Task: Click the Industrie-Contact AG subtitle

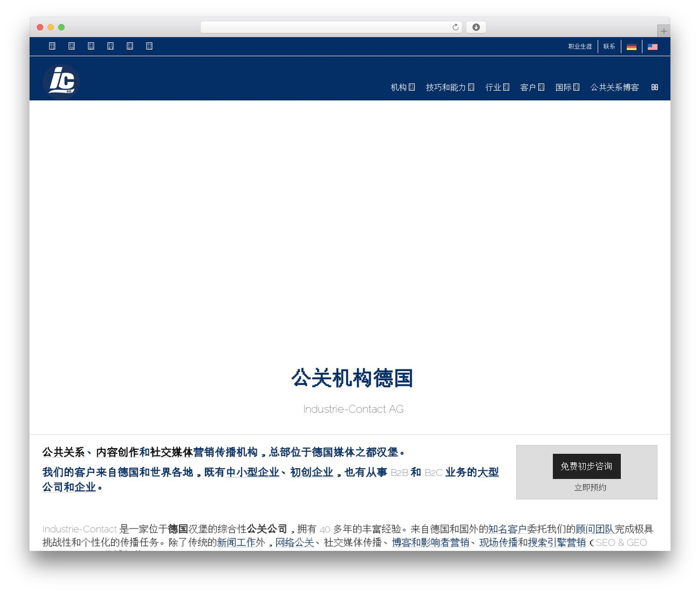Action: [x=353, y=409]
